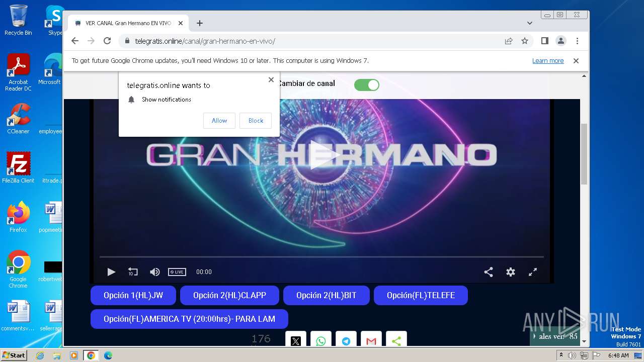Select the VER CANAL Gran Hermano tab
Screen dimensions: 644x362
(128, 23)
